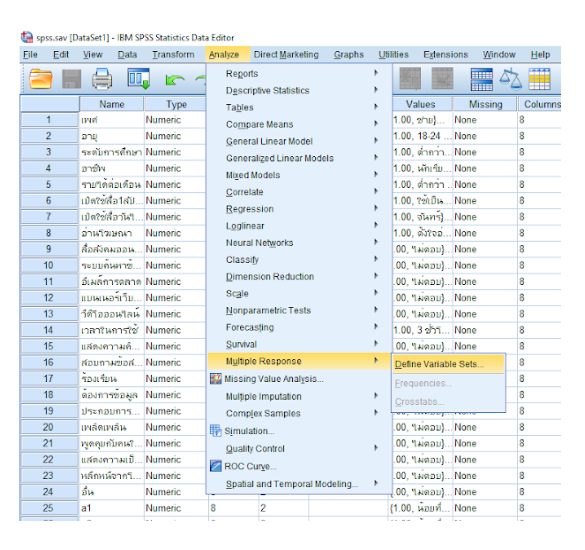585x550 pixels.
Task: Expand the Mixed Models submenu
Action: (299, 175)
